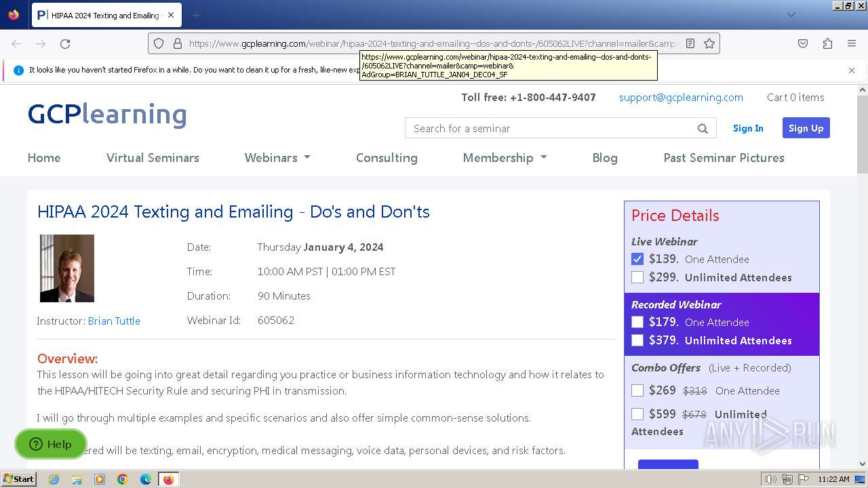
Task: Email support@gcplearning.com link
Action: pos(681,98)
